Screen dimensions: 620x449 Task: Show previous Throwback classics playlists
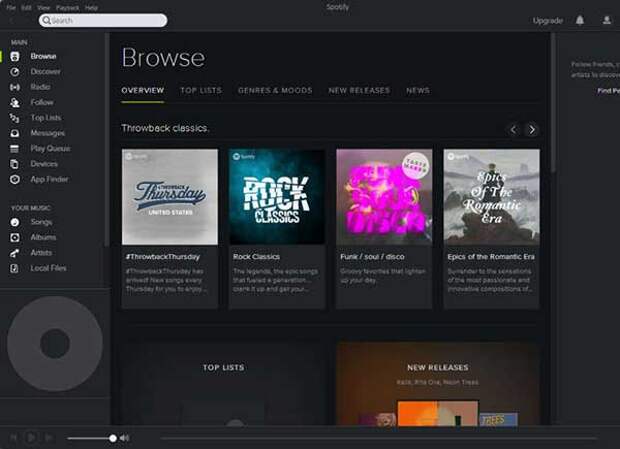[513, 130]
